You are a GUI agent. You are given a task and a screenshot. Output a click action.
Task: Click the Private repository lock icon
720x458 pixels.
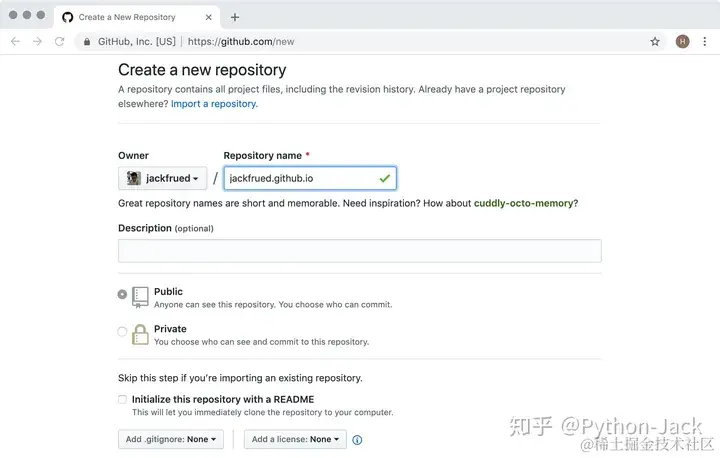point(140,334)
